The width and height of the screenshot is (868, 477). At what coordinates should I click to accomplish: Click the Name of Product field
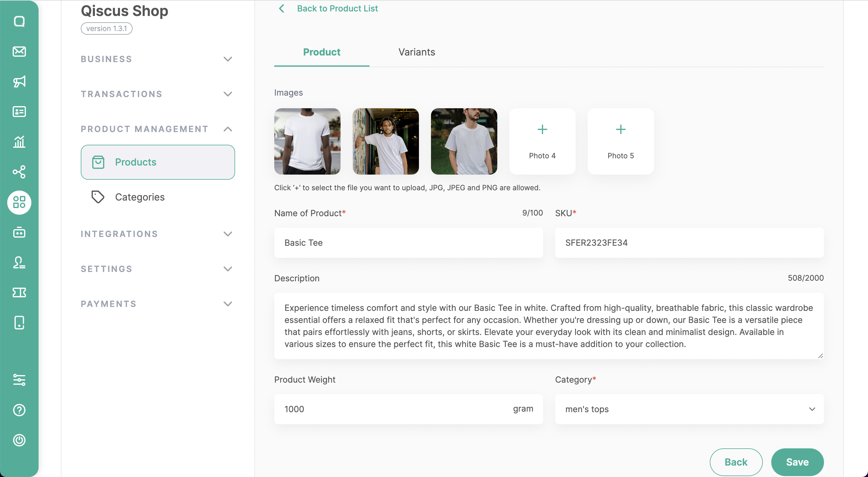(408, 243)
